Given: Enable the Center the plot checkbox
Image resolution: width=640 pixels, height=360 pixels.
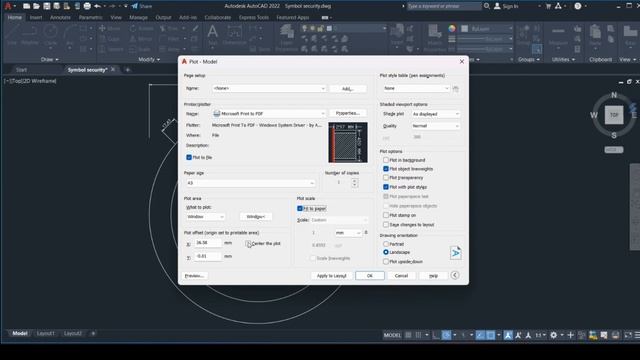Looking at the screenshot, I should [x=248, y=244].
